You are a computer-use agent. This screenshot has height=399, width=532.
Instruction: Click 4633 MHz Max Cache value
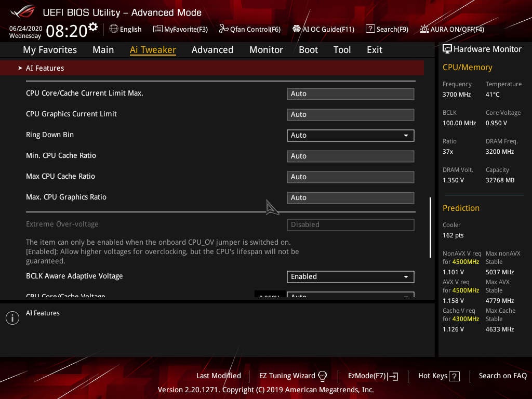click(x=499, y=329)
